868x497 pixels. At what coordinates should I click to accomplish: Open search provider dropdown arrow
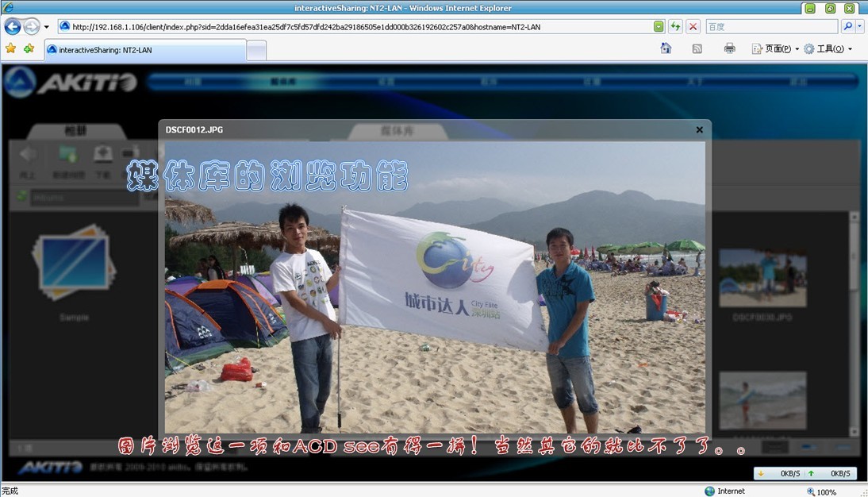click(859, 26)
